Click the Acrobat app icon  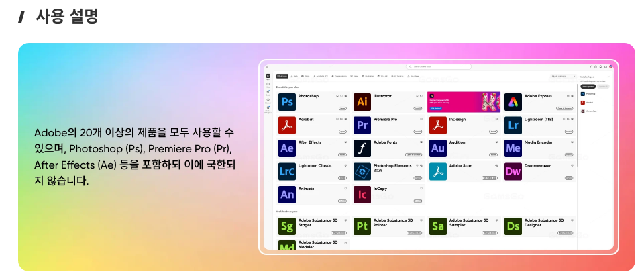coord(287,125)
